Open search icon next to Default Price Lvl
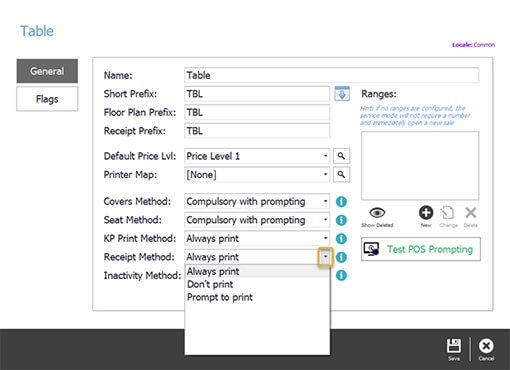The image size is (510, 370). coord(341,156)
